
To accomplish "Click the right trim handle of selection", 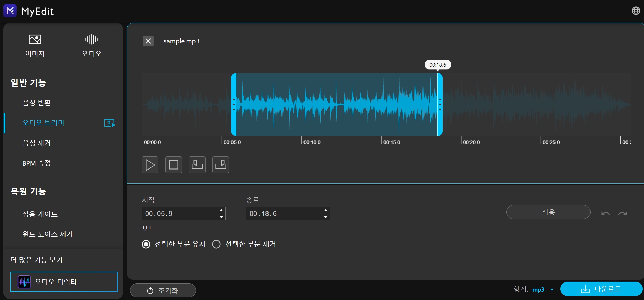I will click(x=440, y=104).
